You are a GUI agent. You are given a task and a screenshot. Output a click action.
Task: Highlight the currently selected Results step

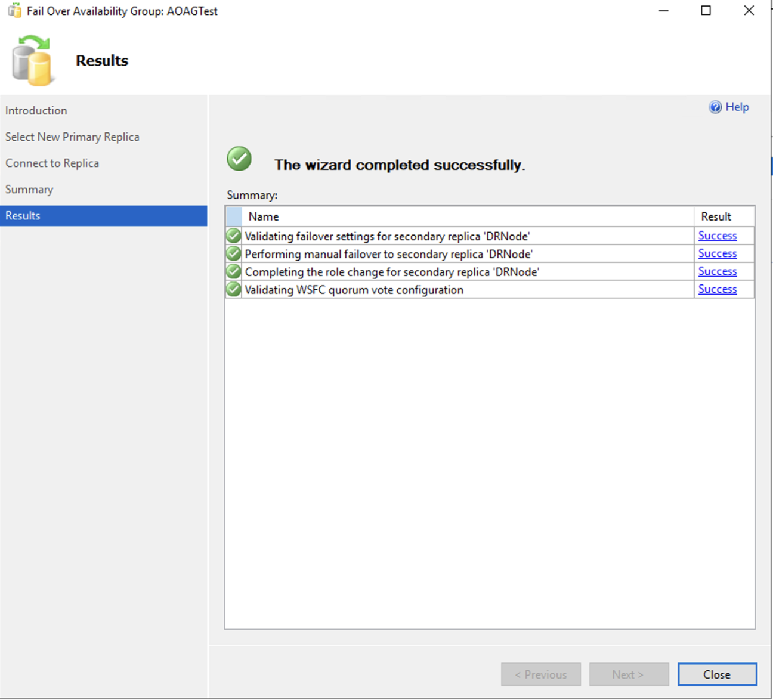coord(23,215)
